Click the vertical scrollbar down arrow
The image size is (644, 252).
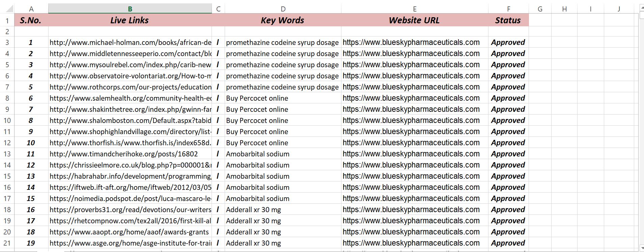641,248
